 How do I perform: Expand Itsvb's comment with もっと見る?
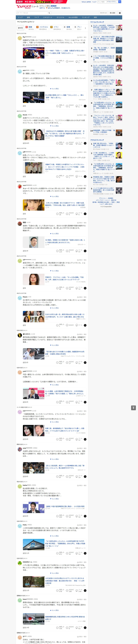pyautogui.click(x=54, y=126)
